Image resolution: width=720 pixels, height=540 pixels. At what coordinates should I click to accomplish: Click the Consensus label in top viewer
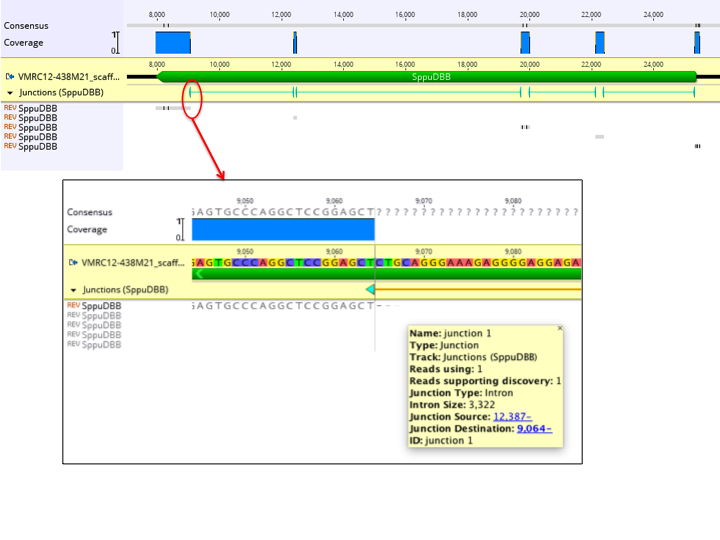pyautogui.click(x=26, y=26)
